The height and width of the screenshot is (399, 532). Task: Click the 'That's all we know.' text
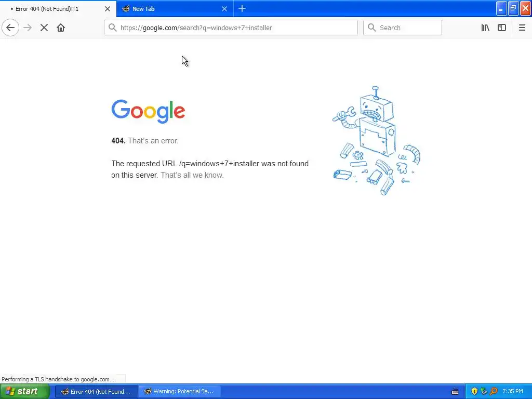pyautogui.click(x=192, y=175)
